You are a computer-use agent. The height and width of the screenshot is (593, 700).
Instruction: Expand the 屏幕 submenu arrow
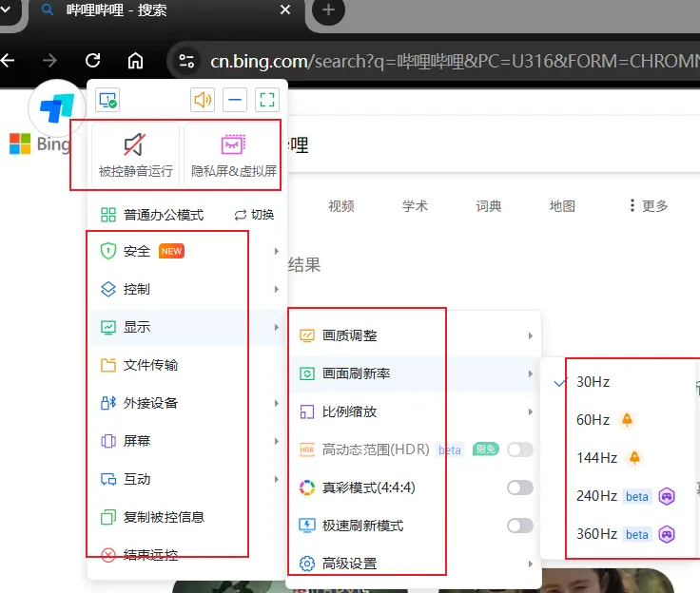(277, 441)
